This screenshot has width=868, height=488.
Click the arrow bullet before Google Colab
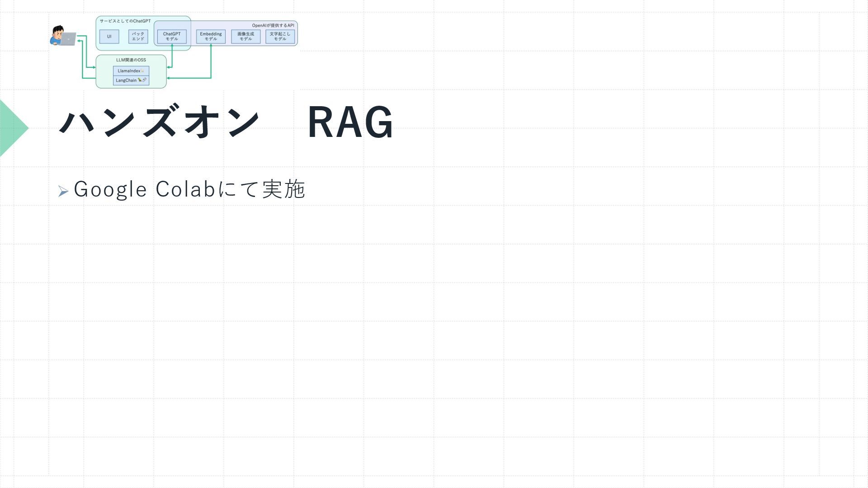point(63,192)
